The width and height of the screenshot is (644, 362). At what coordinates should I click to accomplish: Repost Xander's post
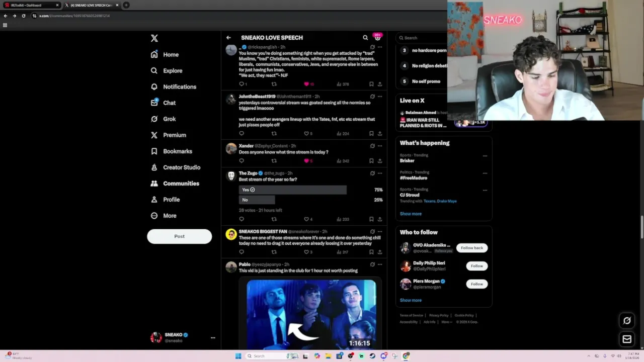click(274, 161)
